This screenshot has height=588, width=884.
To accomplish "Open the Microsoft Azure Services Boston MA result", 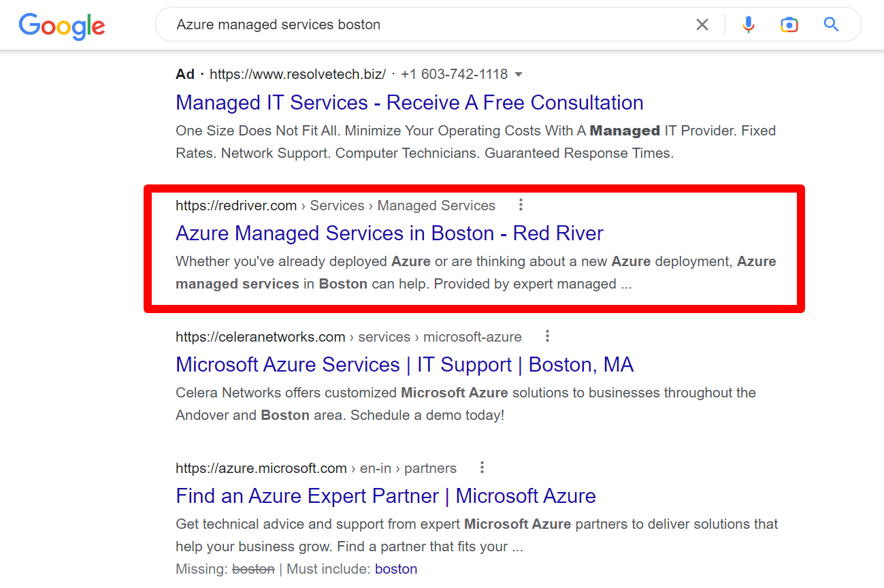I will pyautogui.click(x=404, y=364).
